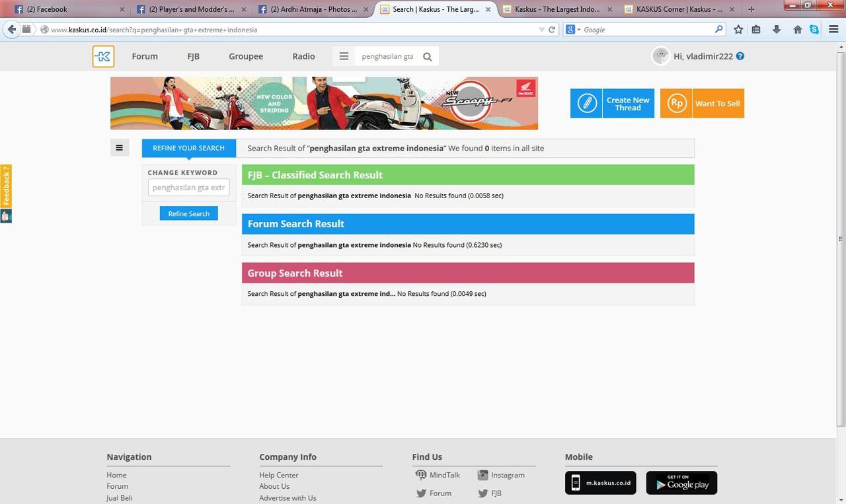Open the FJB menu in header
Screen dimensions: 846x504
193,56
